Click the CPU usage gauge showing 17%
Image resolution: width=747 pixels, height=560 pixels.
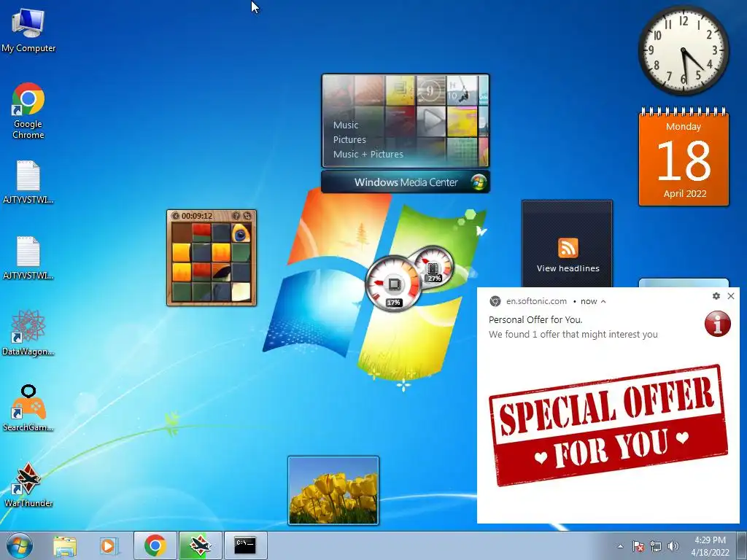point(393,284)
